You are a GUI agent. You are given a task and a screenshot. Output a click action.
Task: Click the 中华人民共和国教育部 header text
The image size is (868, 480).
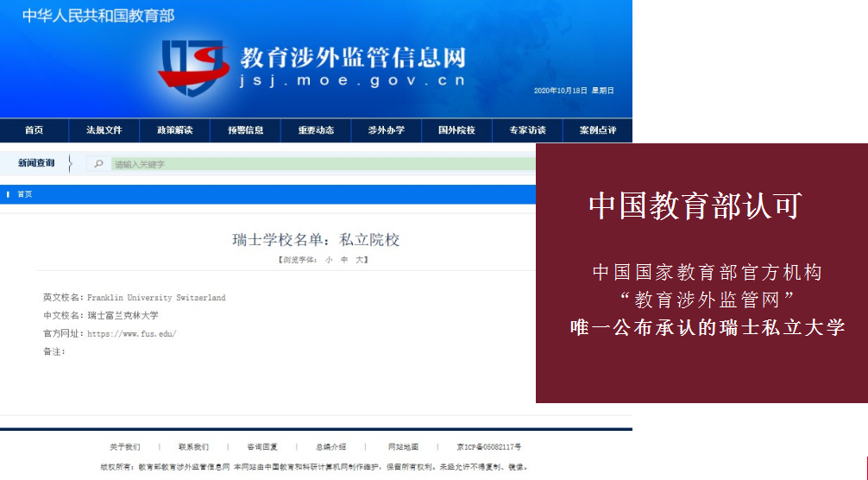[98, 16]
